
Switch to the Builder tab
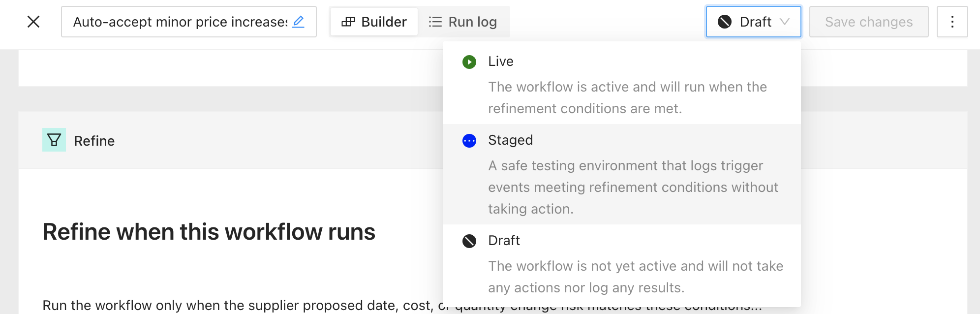374,22
